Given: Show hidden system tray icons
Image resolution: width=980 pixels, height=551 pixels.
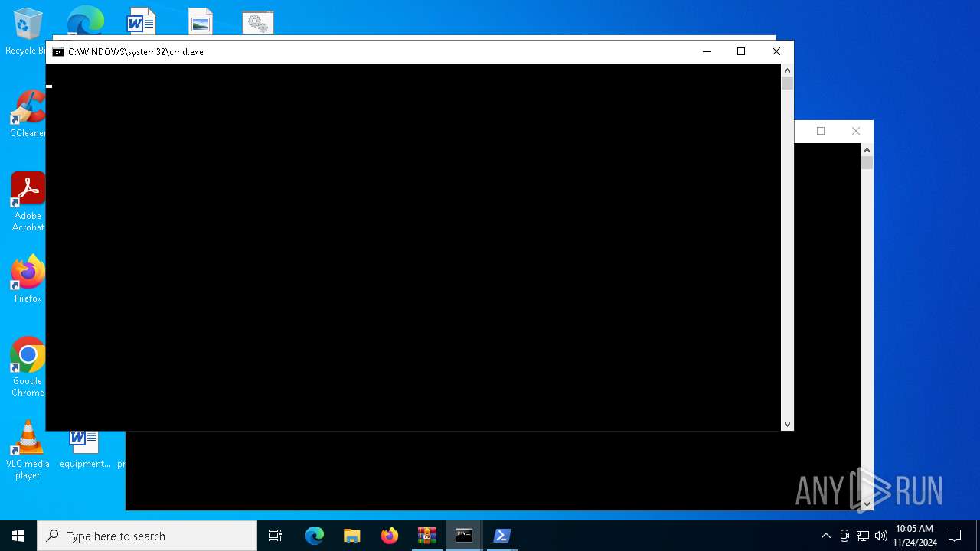Looking at the screenshot, I should pos(825,536).
